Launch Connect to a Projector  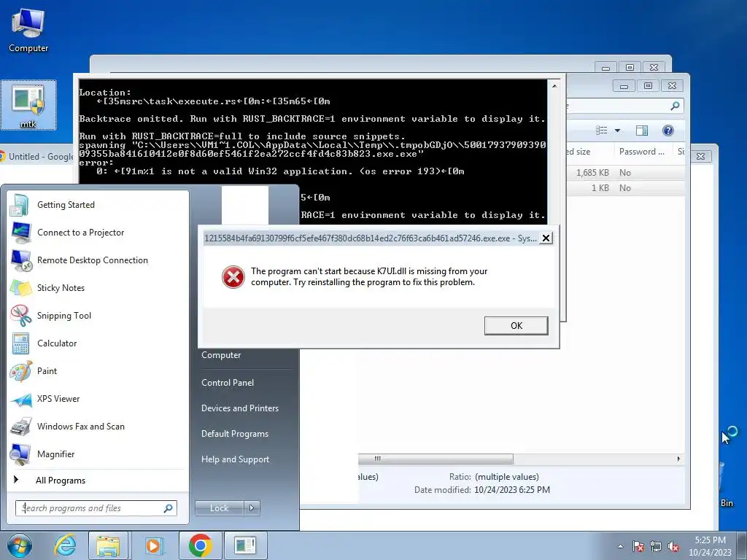[x=98, y=233]
